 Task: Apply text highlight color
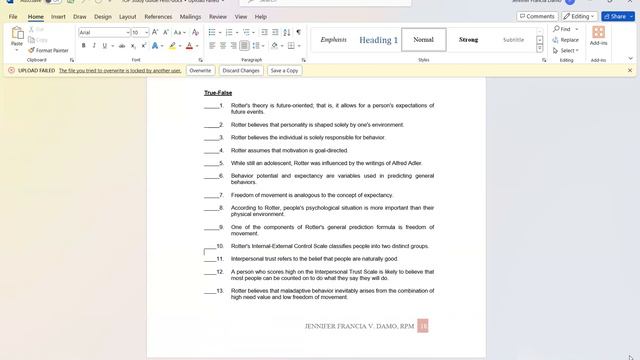tap(173, 46)
